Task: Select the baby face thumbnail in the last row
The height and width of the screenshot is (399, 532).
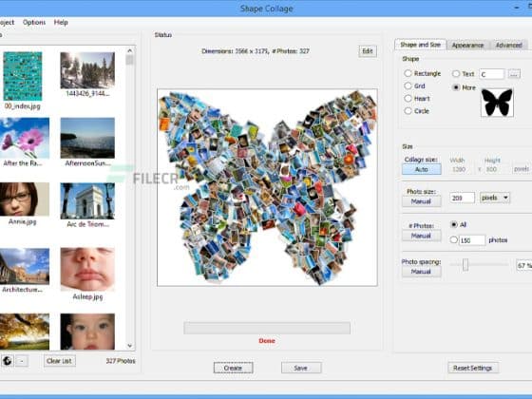Action: pos(87,332)
